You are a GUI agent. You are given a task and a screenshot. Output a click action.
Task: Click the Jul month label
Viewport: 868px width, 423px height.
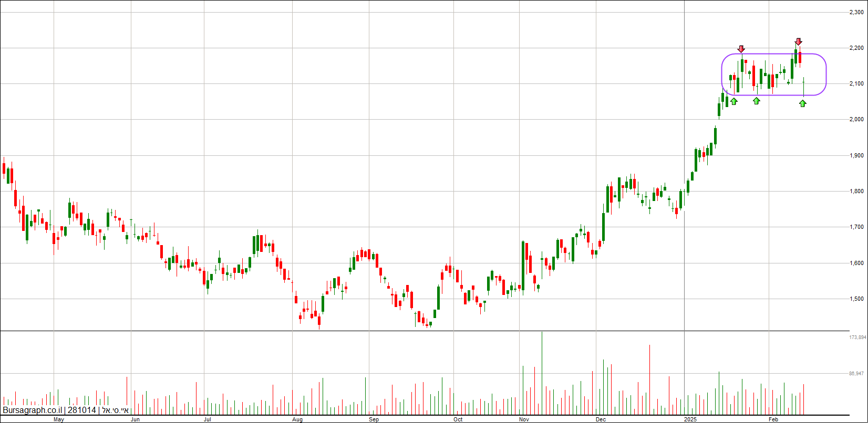[x=208, y=419]
